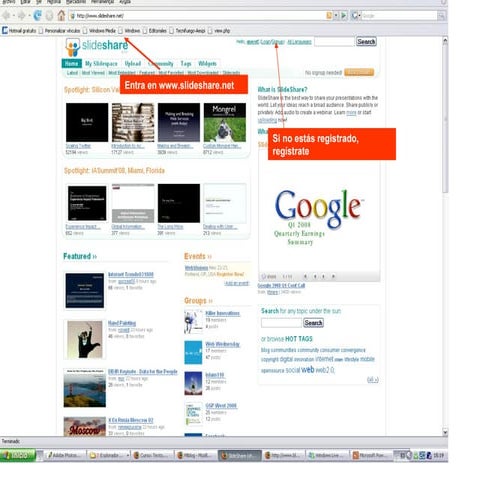The height and width of the screenshot is (480, 480).
Task: Open the address bar history dropdown
Action: click(x=336, y=15)
